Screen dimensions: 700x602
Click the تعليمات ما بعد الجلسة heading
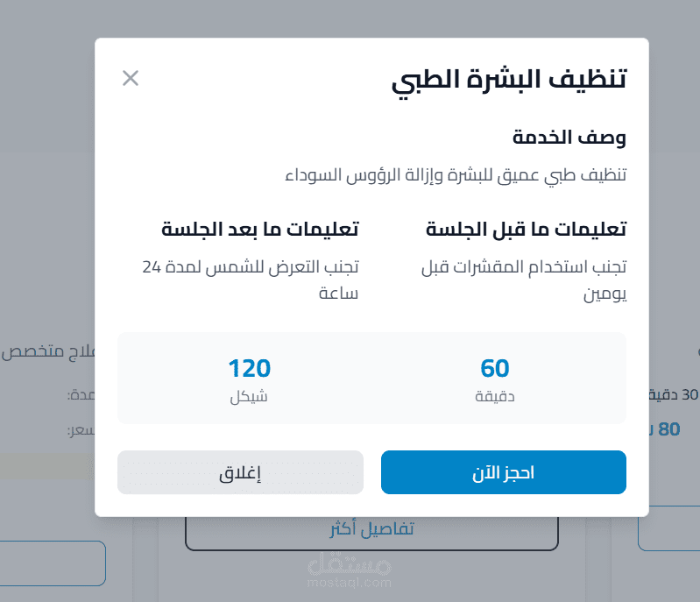tap(259, 230)
